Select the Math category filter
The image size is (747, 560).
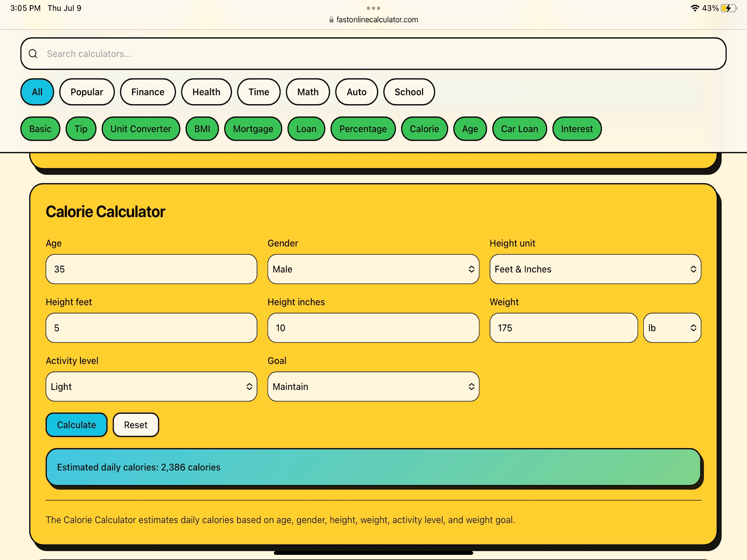pos(308,92)
